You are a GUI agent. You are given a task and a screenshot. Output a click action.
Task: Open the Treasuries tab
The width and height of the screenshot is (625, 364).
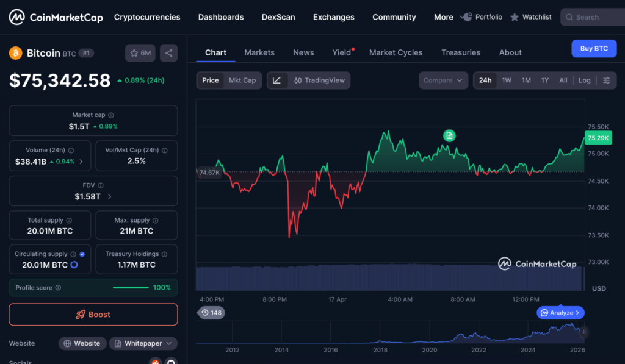coord(460,52)
